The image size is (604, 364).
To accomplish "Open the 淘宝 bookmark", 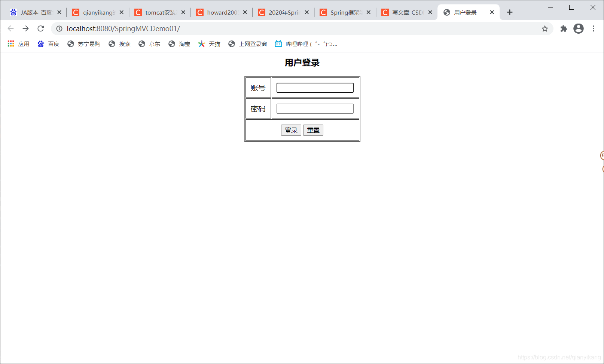I will point(180,44).
